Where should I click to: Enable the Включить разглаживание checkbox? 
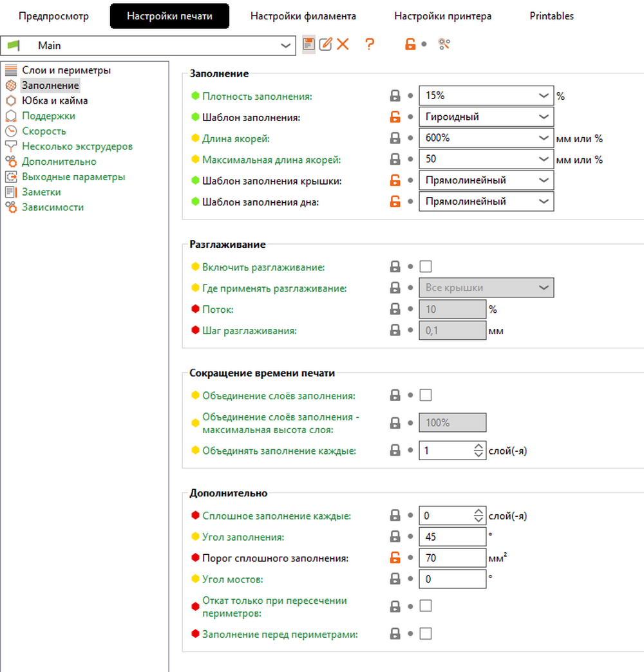[x=426, y=266]
